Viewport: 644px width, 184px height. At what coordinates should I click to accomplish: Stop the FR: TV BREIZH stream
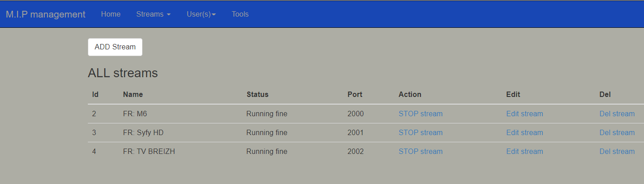[420, 152]
